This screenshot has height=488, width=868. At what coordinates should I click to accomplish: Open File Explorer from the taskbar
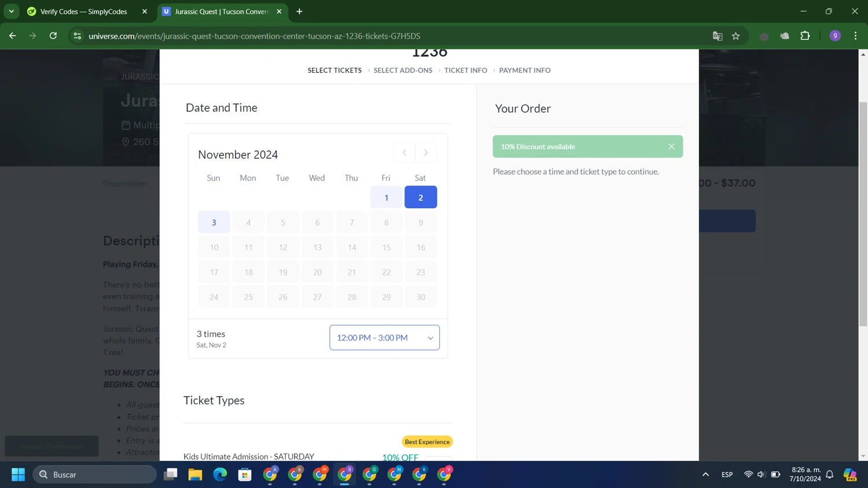(x=195, y=475)
